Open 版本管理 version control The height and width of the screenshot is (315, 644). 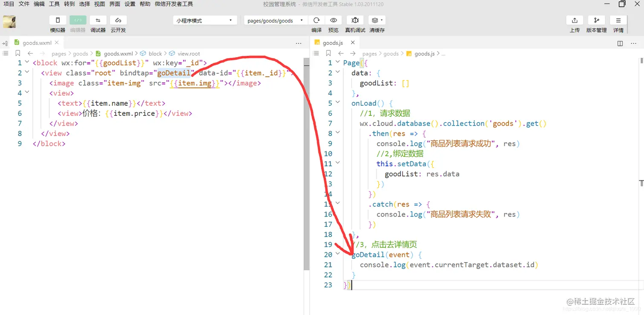click(x=596, y=20)
